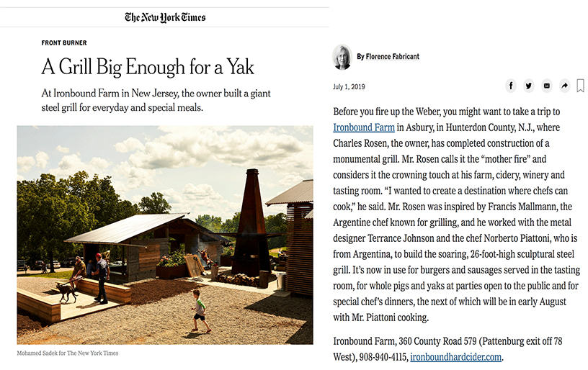This screenshot has height=370, width=588.
Task: Save the article with the bookmark icon
Action: point(580,86)
